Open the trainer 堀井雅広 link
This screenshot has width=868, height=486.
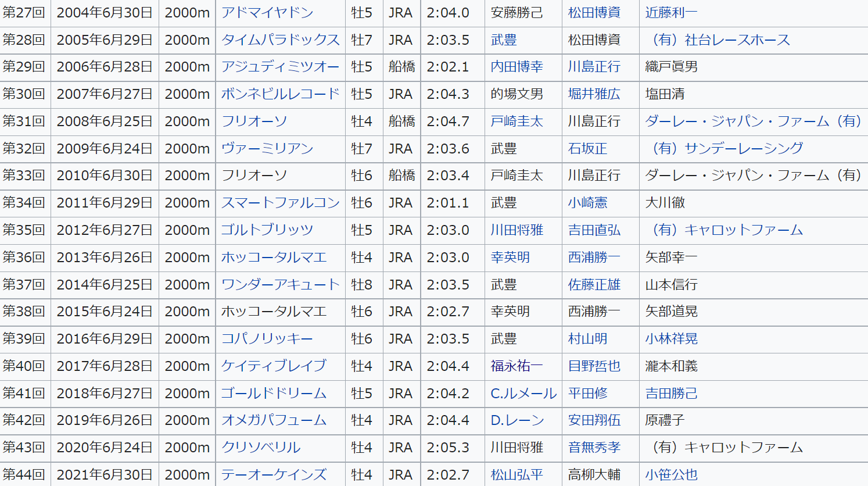pos(594,94)
